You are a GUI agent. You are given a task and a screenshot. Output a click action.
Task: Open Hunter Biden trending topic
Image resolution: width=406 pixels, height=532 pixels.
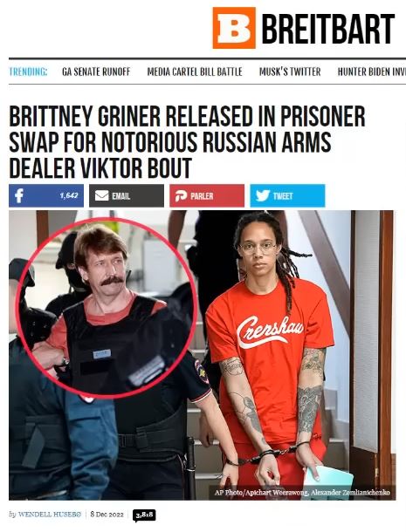click(372, 72)
